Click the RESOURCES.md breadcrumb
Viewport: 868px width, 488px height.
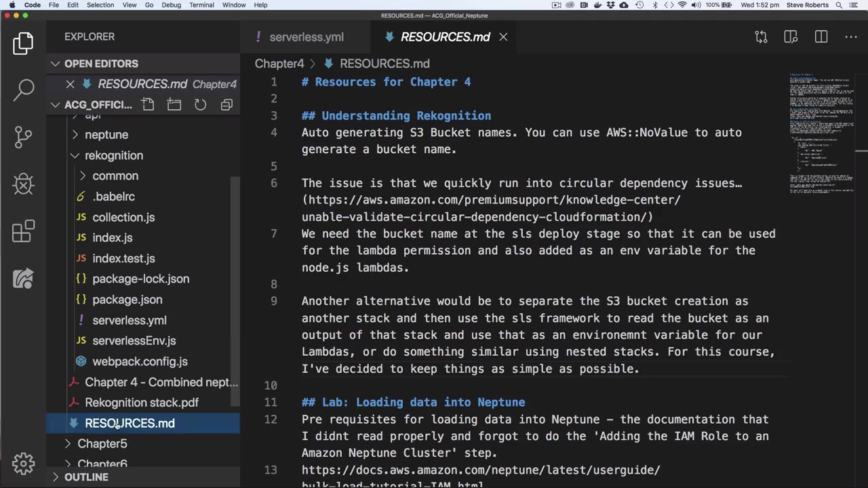coord(384,64)
